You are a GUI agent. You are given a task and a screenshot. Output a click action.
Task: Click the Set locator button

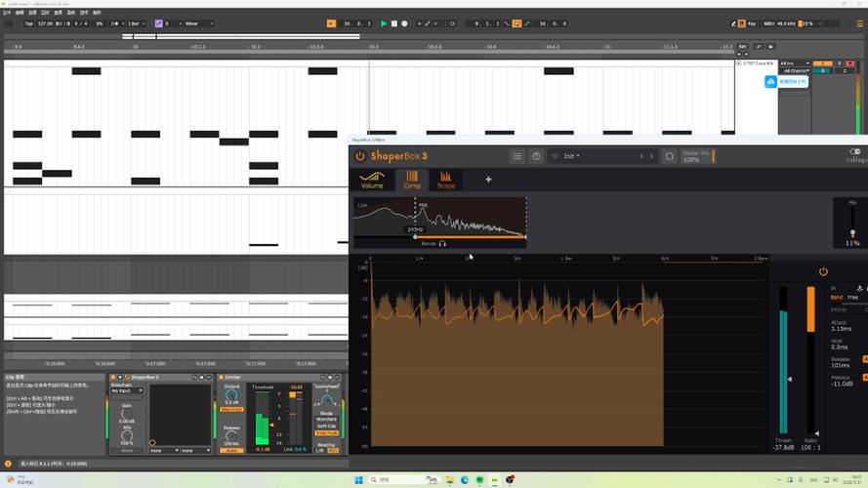[x=742, y=47]
